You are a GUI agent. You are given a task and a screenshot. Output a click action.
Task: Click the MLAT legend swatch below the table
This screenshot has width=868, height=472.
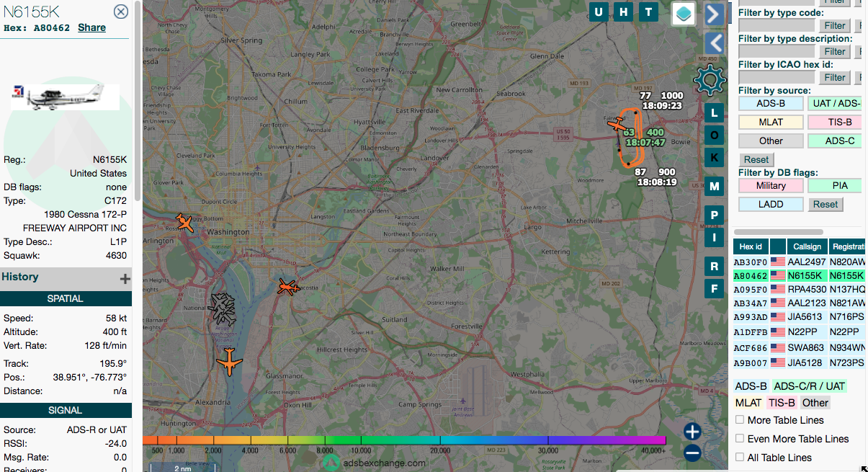(x=748, y=403)
